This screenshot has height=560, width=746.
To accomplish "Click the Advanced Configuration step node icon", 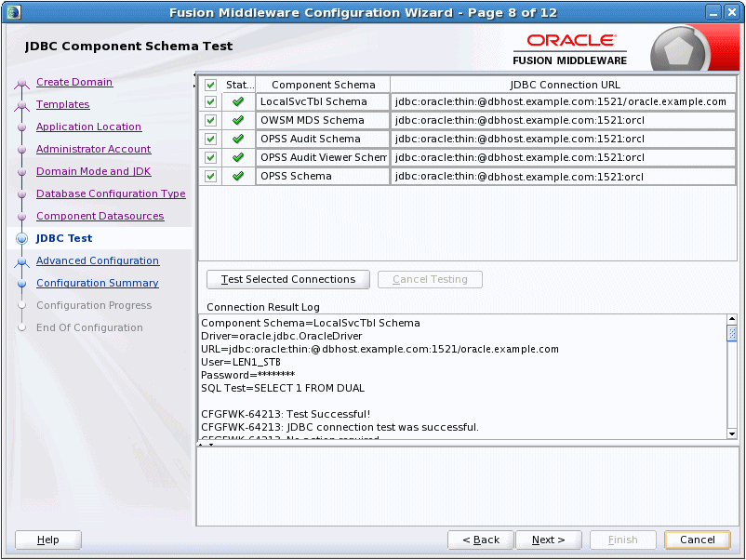I will pos(21,262).
